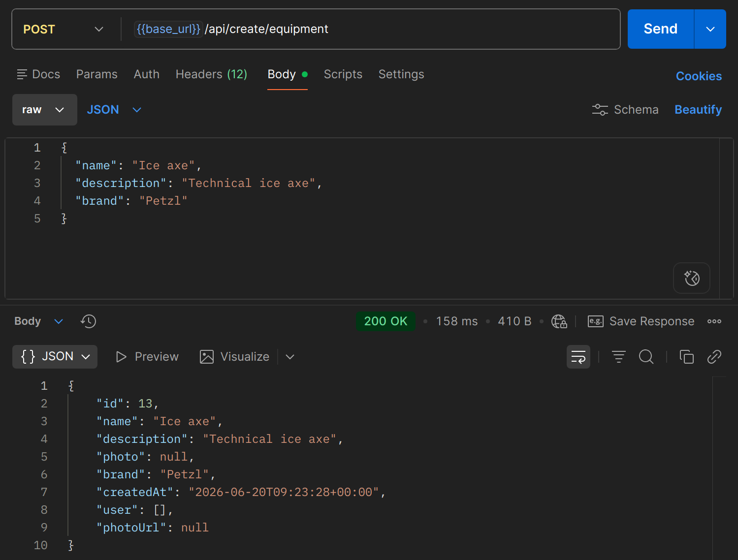
Task: Click the 410 B response size
Action: [514, 321]
